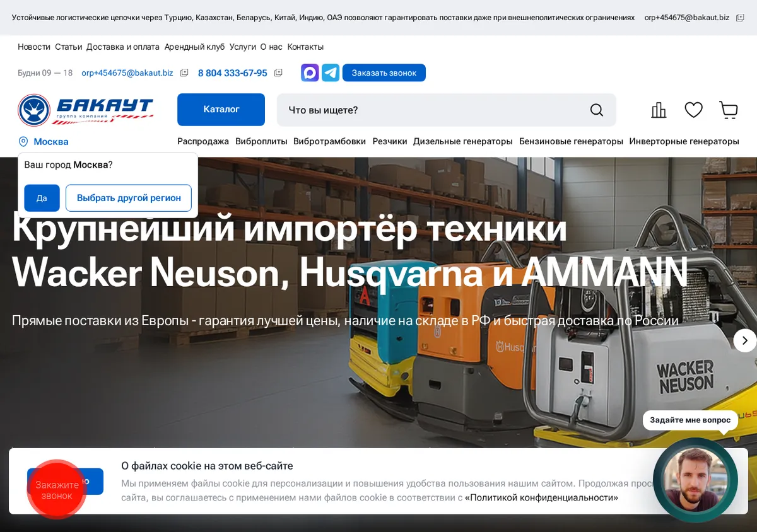Viewport: 757px width, 532px height.
Task: Open the shopping cart icon
Action: [x=729, y=110]
